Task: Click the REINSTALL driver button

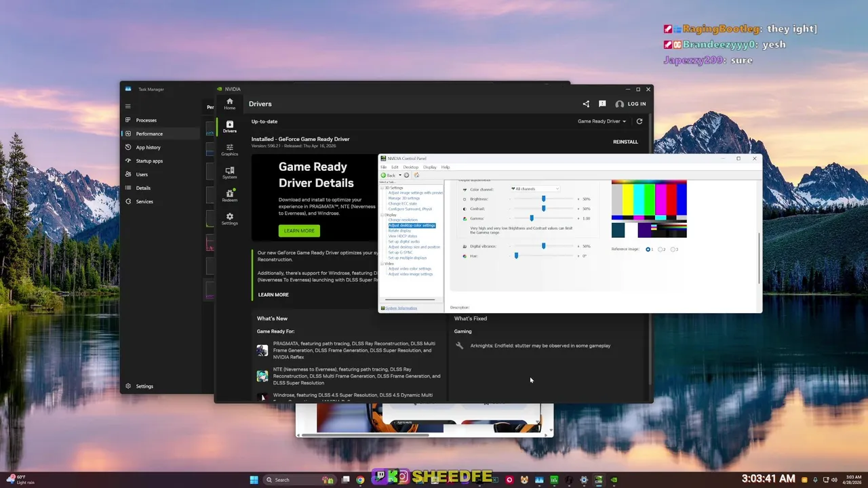Action: coord(625,142)
